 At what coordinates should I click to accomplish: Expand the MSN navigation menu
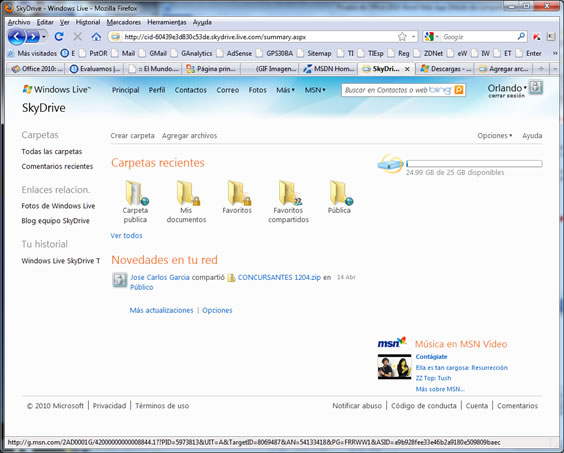(x=315, y=90)
